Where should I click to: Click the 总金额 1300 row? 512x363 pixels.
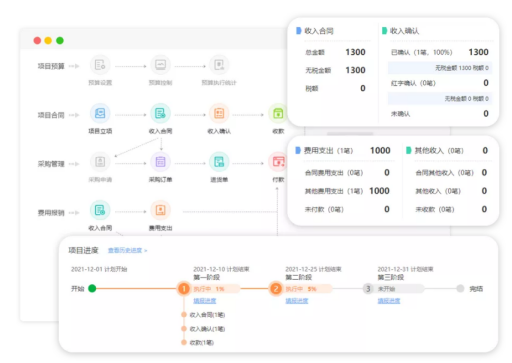coord(335,52)
